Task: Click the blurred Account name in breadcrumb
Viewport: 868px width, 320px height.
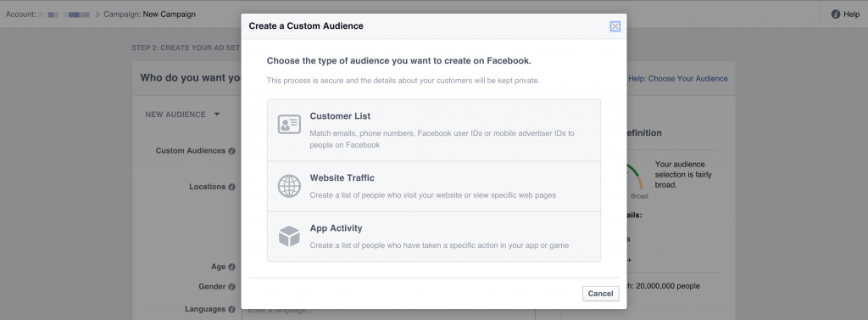Action: (64, 14)
